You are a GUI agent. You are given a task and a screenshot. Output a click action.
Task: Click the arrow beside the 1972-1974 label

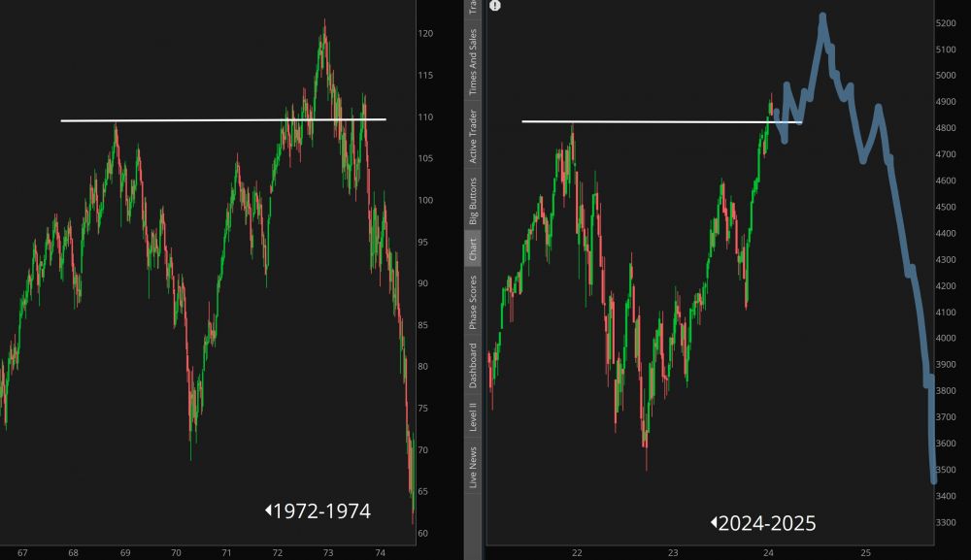(268, 511)
